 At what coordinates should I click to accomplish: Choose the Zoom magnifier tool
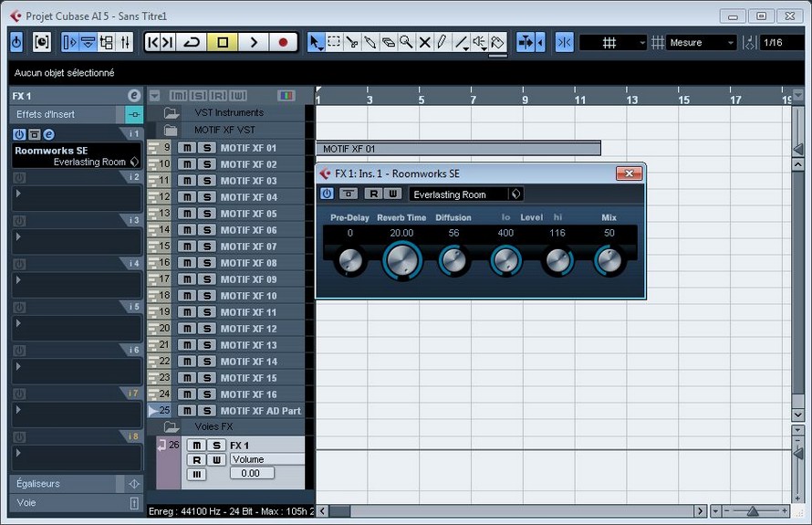tap(406, 42)
